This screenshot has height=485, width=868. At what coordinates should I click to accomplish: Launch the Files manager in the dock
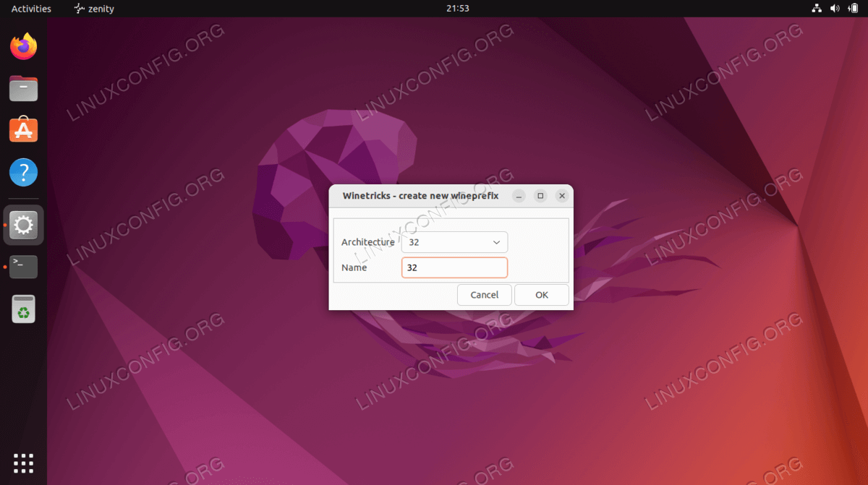pyautogui.click(x=24, y=89)
